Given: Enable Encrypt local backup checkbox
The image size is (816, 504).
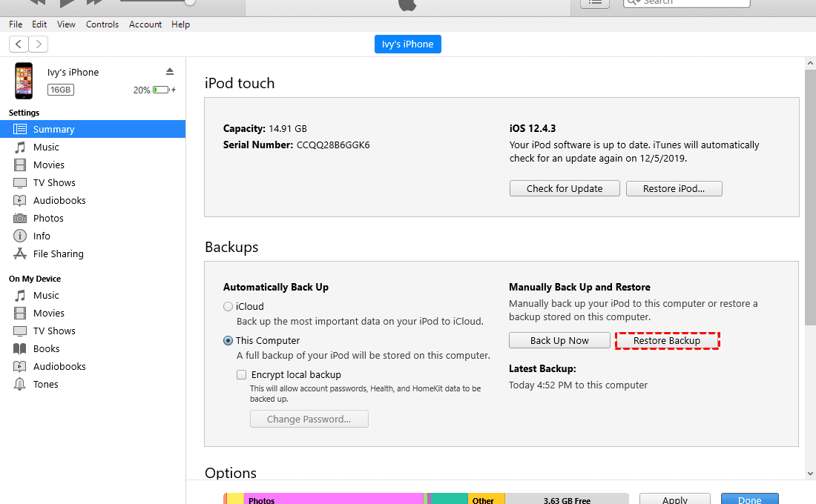Looking at the screenshot, I should (x=241, y=375).
